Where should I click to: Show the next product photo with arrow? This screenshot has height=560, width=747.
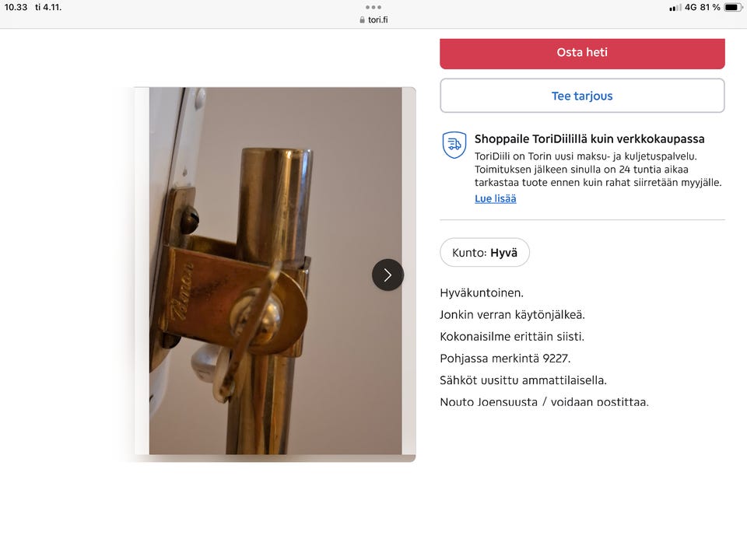tap(388, 275)
